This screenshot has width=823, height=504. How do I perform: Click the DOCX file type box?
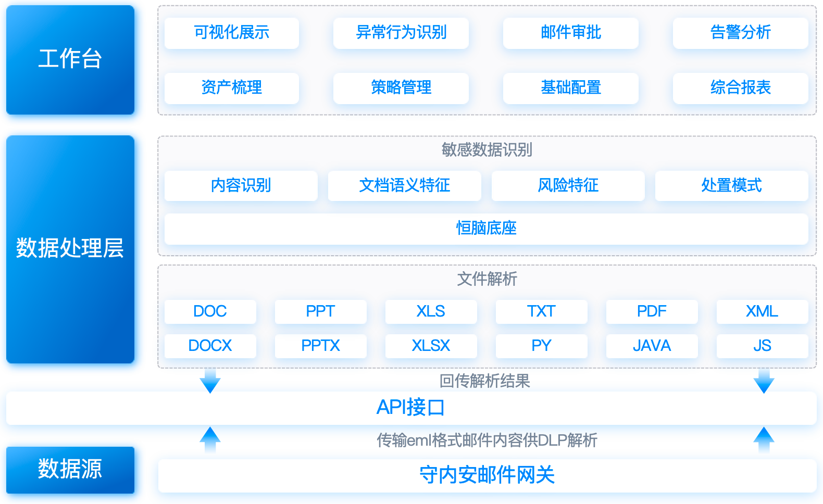(210, 346)
